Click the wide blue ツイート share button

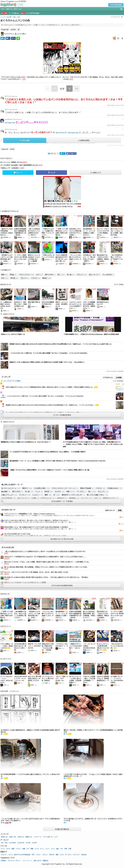[18, 173]
